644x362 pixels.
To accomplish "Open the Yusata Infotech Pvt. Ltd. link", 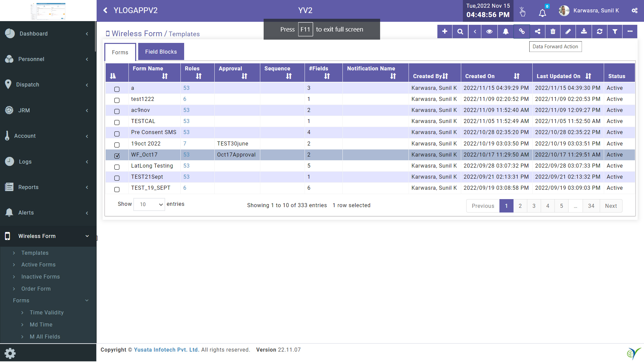I will click(x=167, y=350).
